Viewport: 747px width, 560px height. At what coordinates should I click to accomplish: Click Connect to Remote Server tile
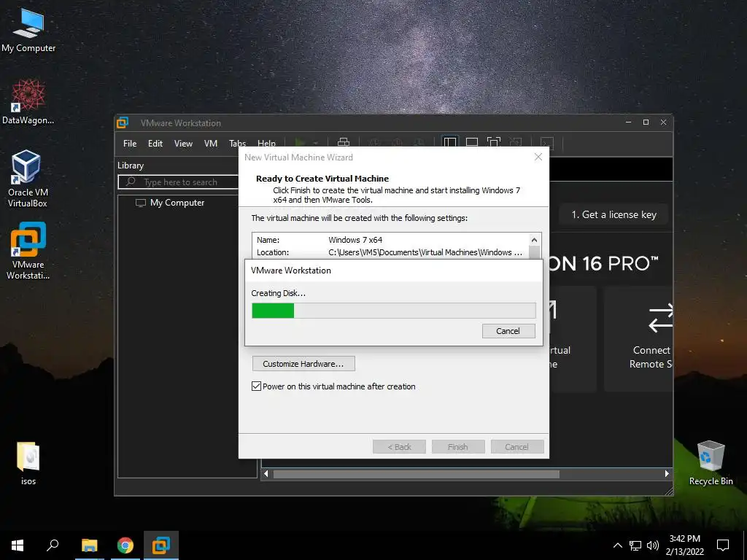coord(638,338)
